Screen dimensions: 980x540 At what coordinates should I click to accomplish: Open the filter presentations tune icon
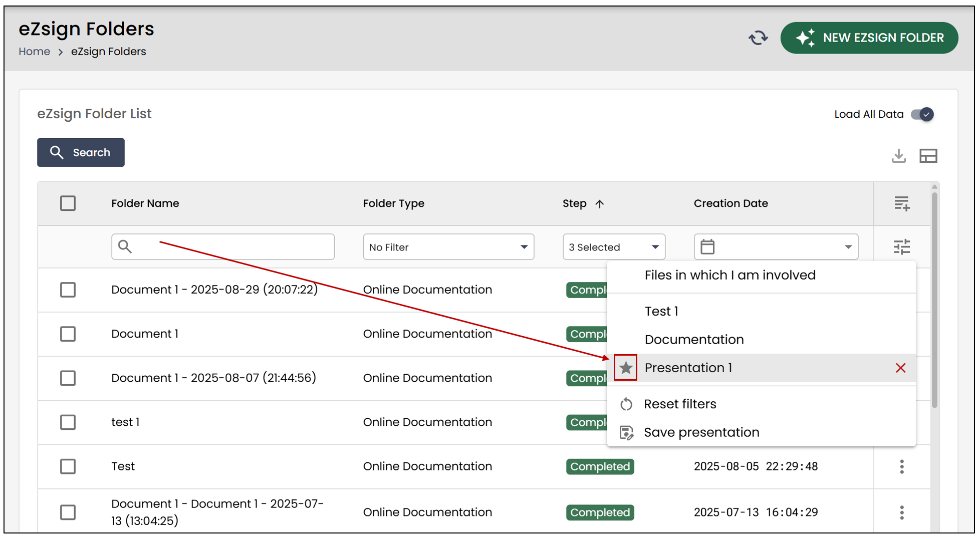pos(902,246)
